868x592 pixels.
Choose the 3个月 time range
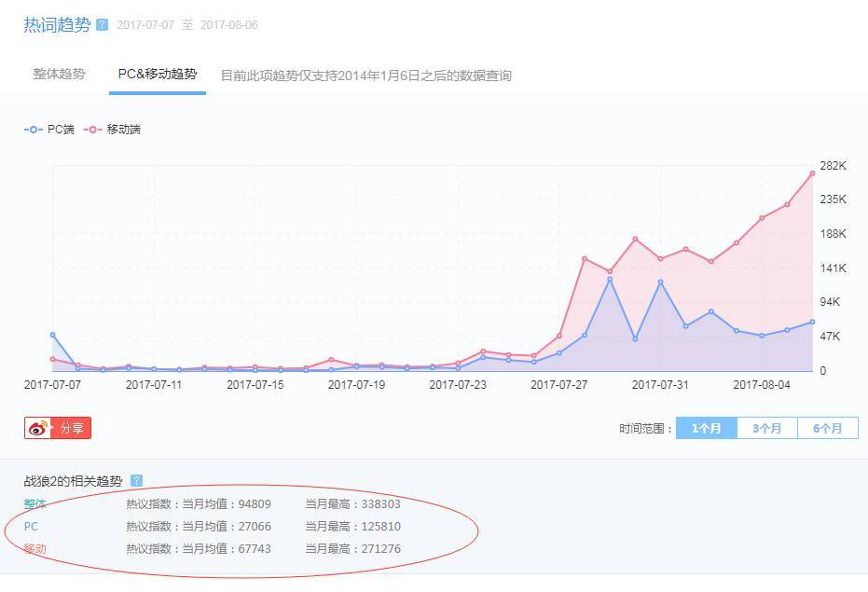pos(766,429)
